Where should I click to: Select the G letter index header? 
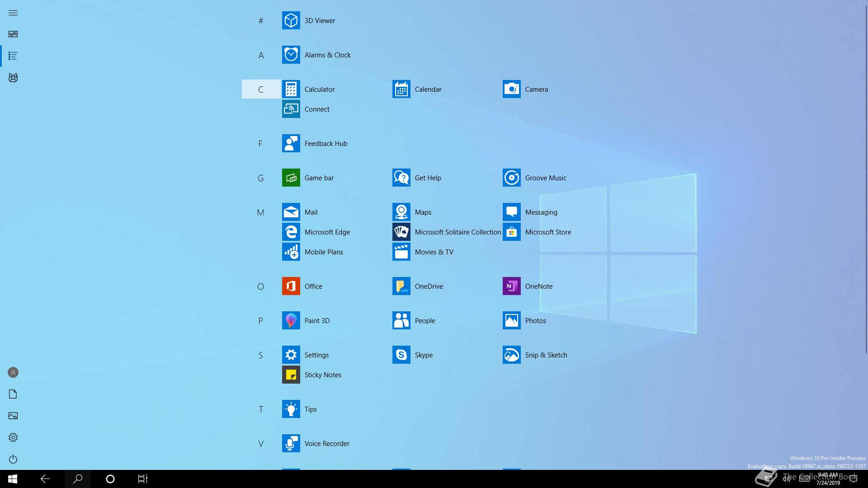261,178
